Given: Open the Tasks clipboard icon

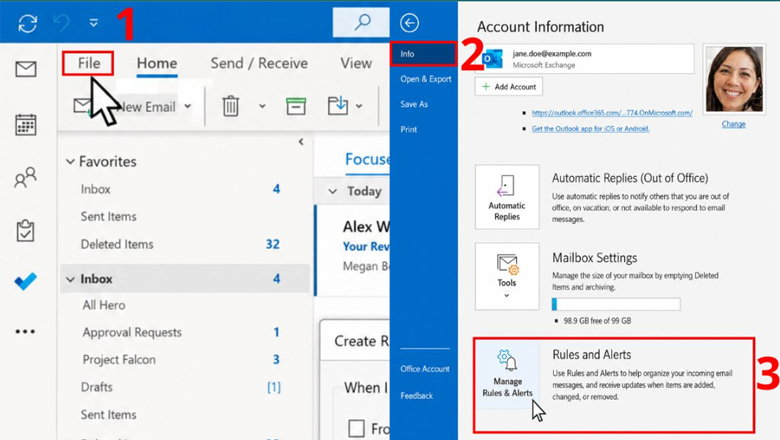Looking at the screenshot, I should [25, 230].
